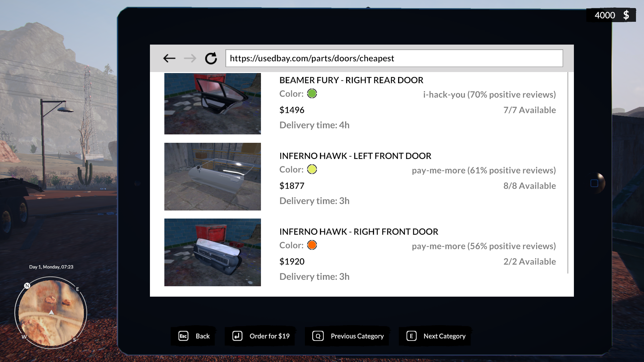644x362 pixels.
Task: Click the Enter key icon for ordering
Action: tap(237, 336)
